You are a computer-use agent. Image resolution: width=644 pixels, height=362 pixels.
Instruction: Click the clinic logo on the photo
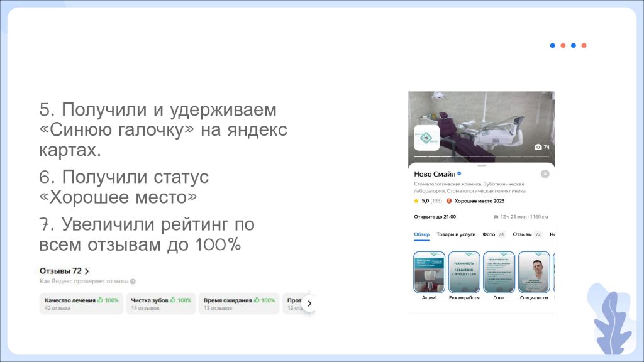(x=426, y=138)
